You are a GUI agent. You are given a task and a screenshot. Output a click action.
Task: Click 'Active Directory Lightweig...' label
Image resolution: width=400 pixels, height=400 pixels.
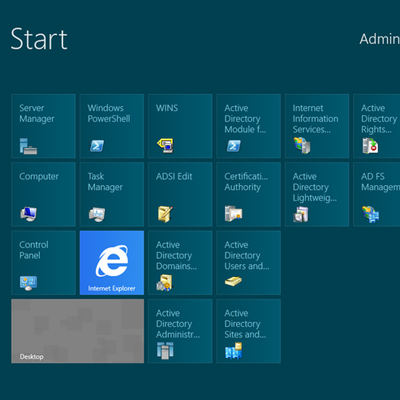click(315, 187)
